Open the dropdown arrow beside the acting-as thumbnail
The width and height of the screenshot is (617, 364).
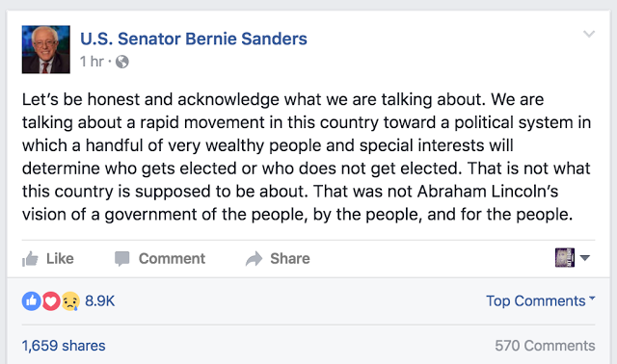pyautogui.click(x=585, y=258)
